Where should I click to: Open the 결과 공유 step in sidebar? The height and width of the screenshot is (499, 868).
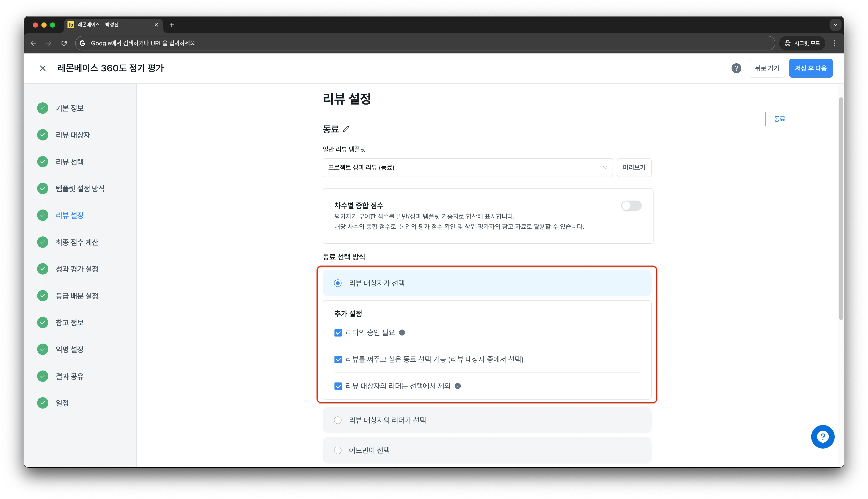coord(70,376)
